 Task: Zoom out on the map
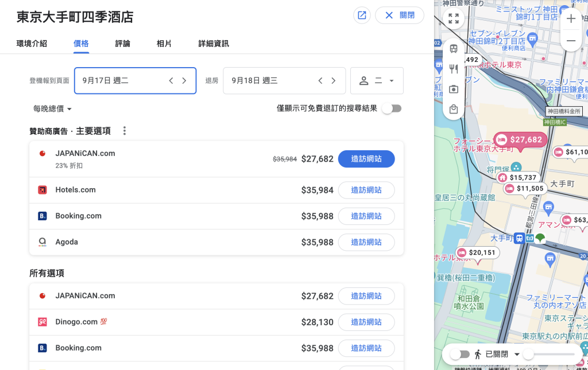[x=571, y=41]
